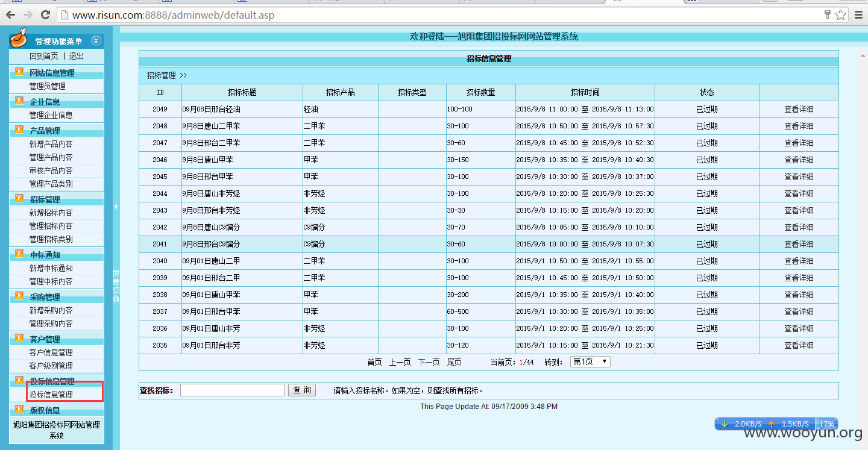
Task: Click the orange arrow icon beside 网站信息管理
Action: pos(19,72)
